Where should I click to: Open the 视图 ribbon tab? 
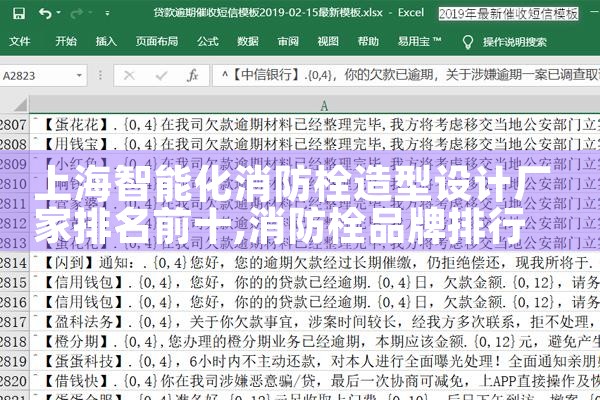coord(328,41)
